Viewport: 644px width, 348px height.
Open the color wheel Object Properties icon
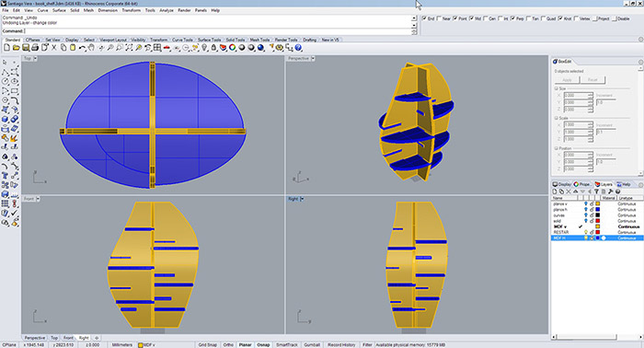(233, 48)
